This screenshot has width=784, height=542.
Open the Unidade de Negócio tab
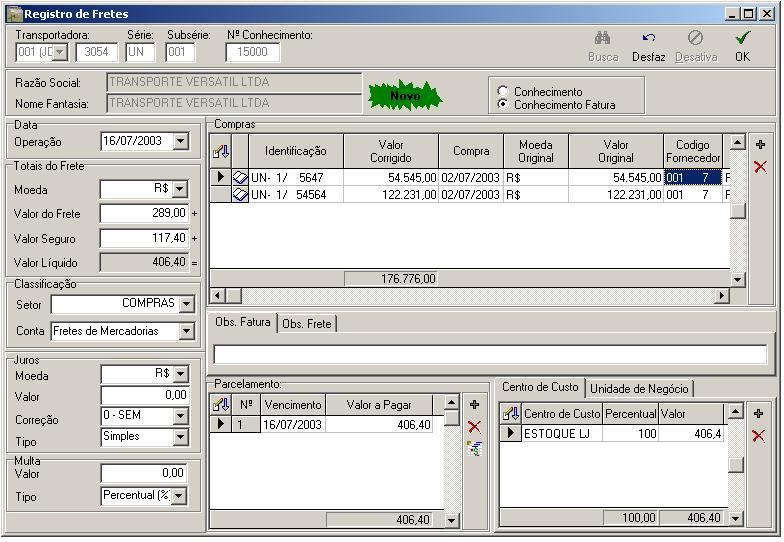coord(639,388)
